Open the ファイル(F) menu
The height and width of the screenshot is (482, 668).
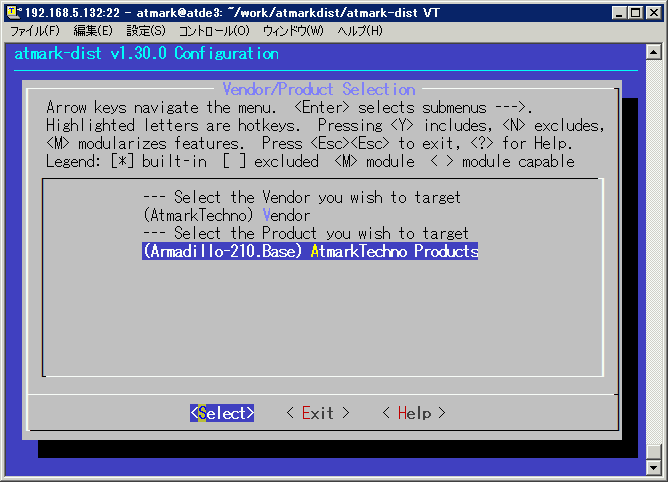(x=35, y=31)
